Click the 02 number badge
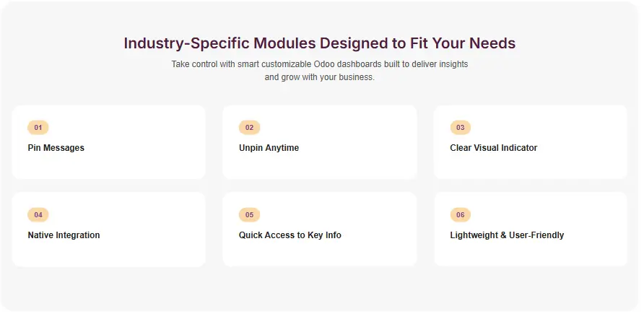 249,128
